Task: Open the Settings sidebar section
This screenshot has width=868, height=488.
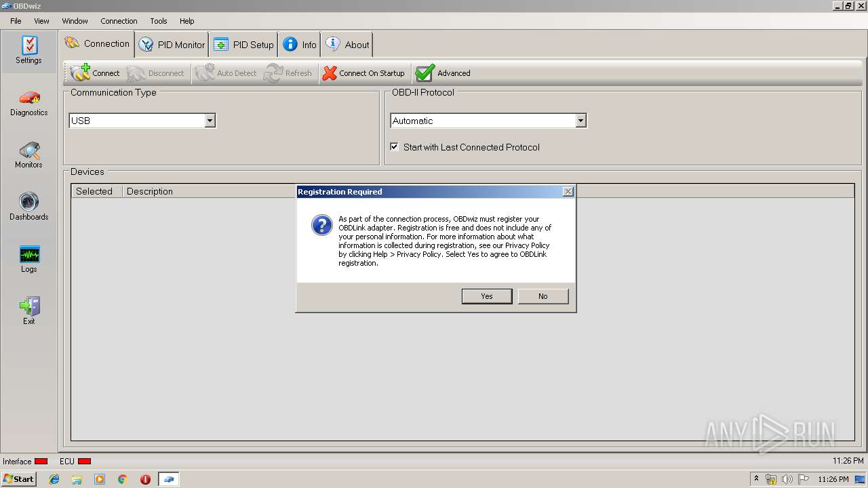Action: [x=28, y=51]
